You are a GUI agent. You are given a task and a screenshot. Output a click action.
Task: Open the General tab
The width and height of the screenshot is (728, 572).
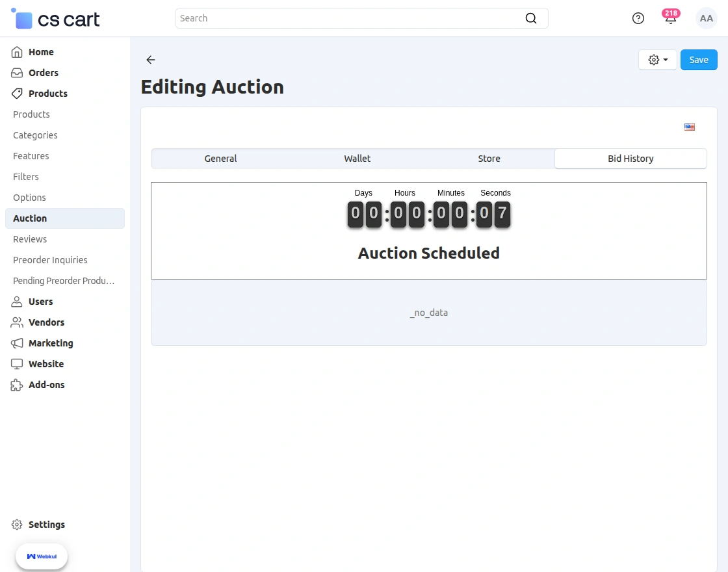pyautogui.click(x=220, y=158)
